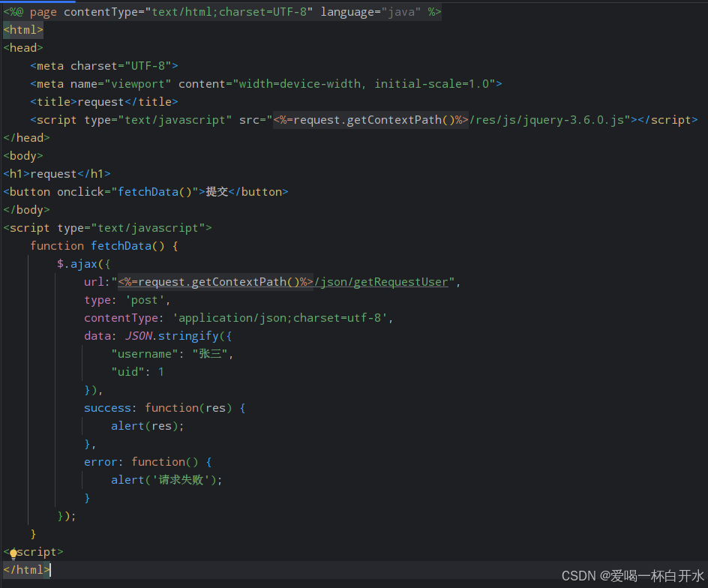Open the /json/getRequestUser URL link

(x=381, y=282)
